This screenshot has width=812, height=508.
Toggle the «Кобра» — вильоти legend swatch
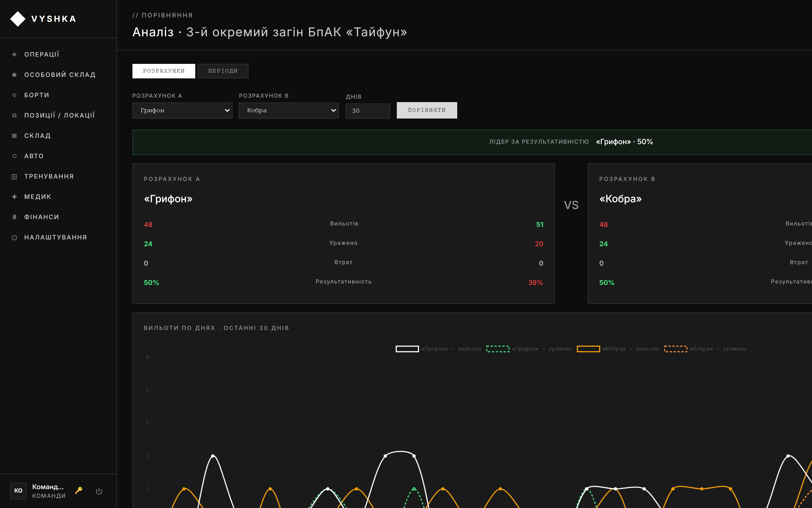[x=588, y=349]
